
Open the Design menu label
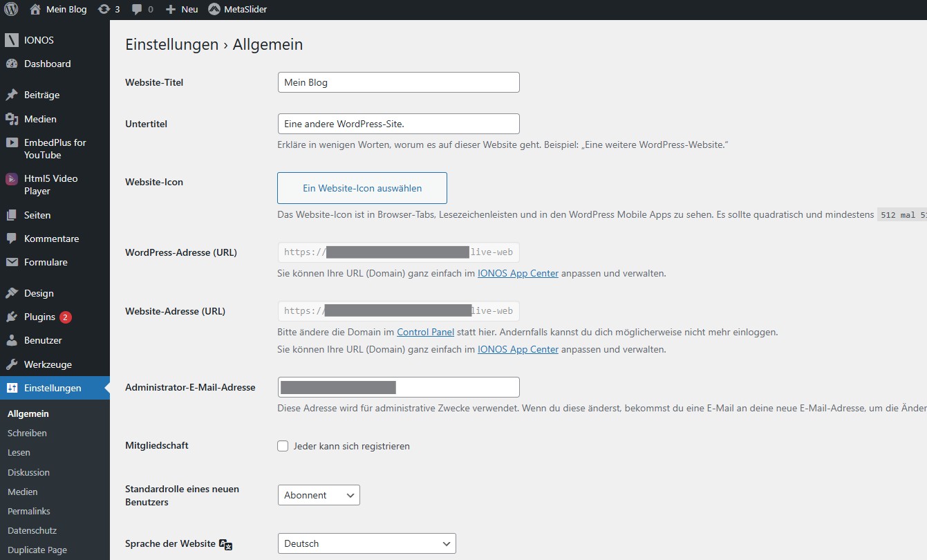(39, 293)
